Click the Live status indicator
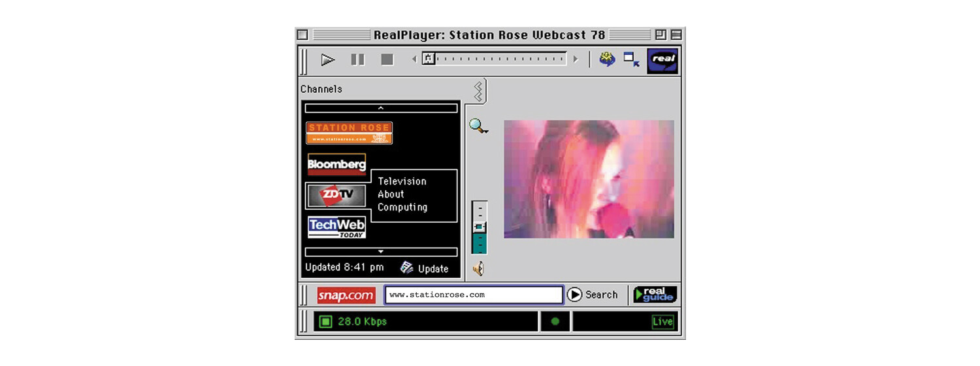The width and height of the screenshot is (980, 366). point(662,322)
